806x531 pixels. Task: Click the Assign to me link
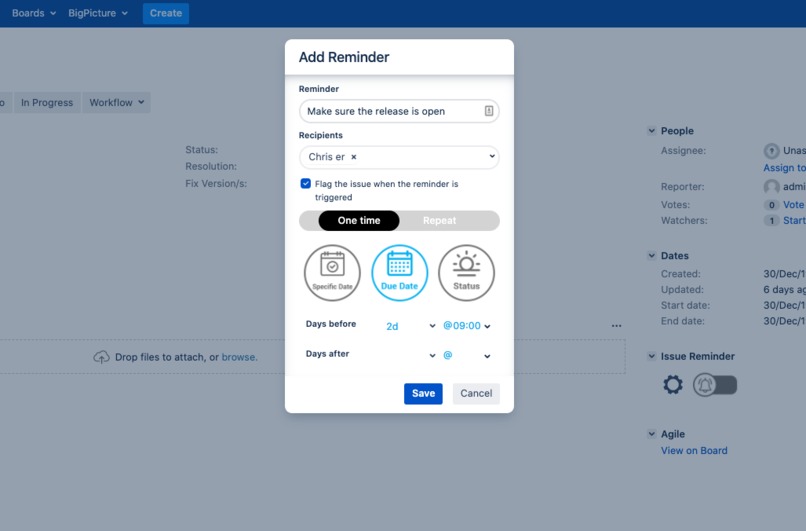(784, 168)
